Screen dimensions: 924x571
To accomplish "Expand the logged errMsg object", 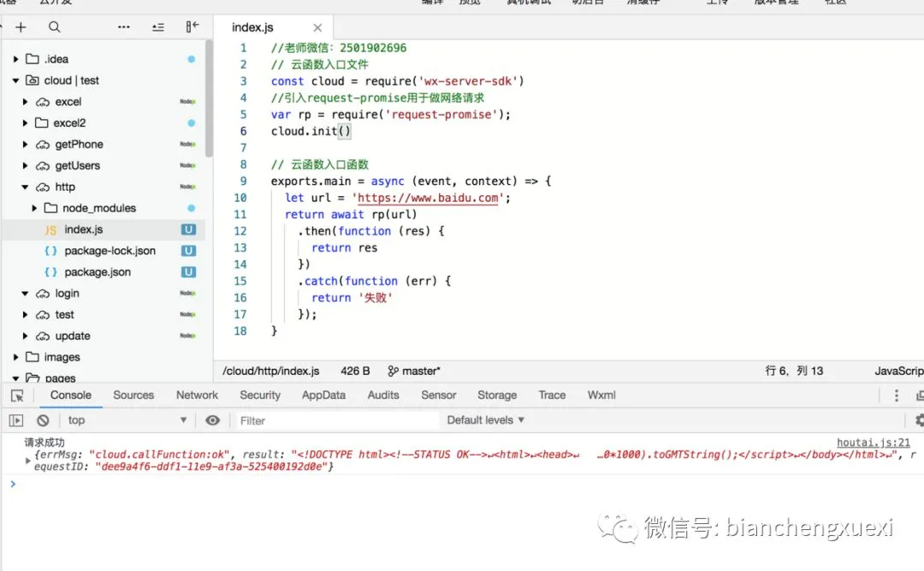I will tap(27, 461).
